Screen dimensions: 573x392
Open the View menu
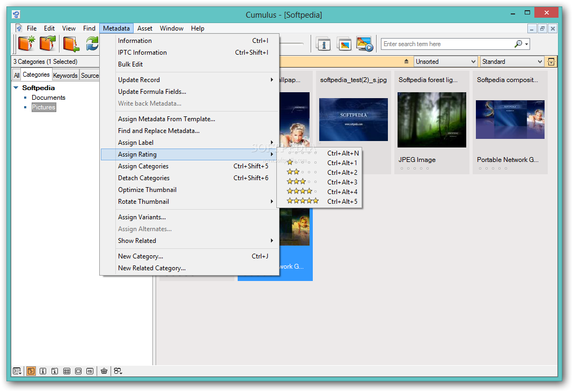point(69,28)
